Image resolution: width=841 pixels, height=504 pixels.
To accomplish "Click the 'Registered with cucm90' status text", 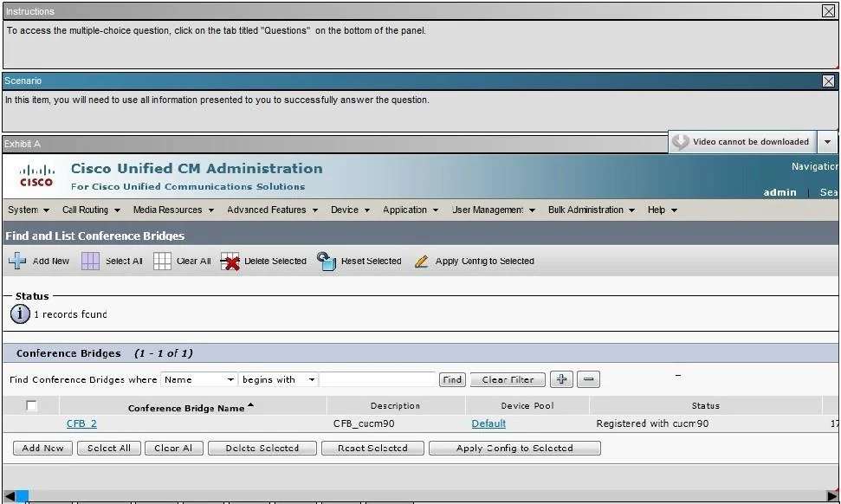I will coord(652,423).
